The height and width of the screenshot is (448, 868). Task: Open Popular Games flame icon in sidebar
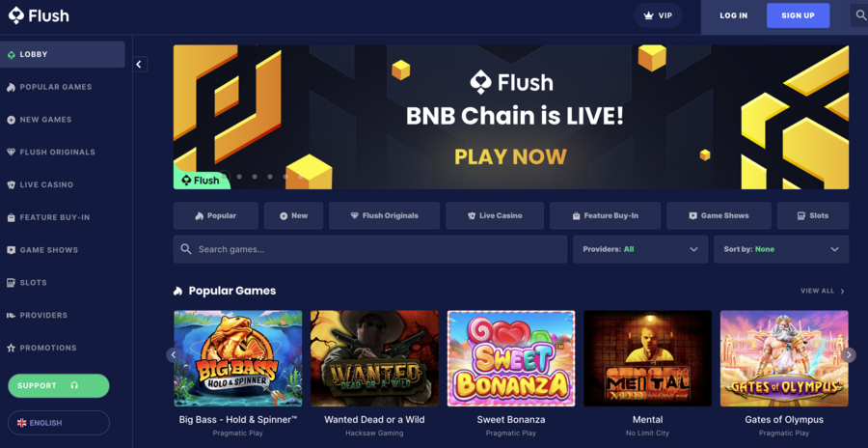coord(11,87)
